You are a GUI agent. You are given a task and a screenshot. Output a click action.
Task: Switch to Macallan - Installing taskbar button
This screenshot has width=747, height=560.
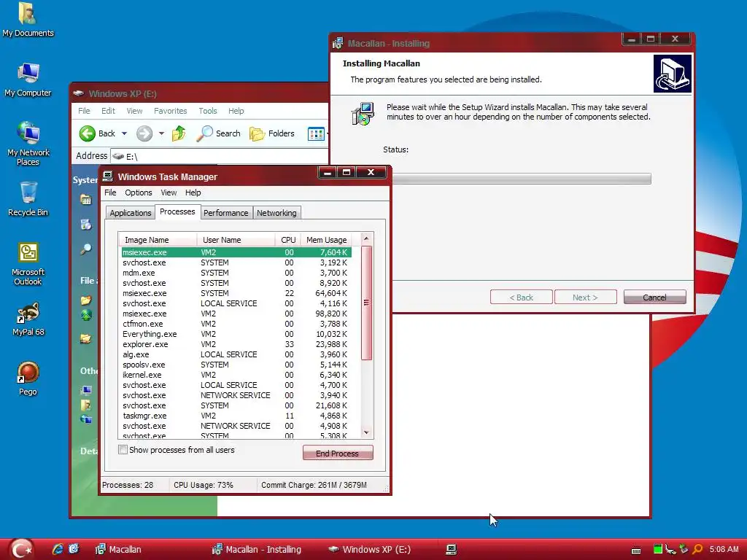(258, 550)
